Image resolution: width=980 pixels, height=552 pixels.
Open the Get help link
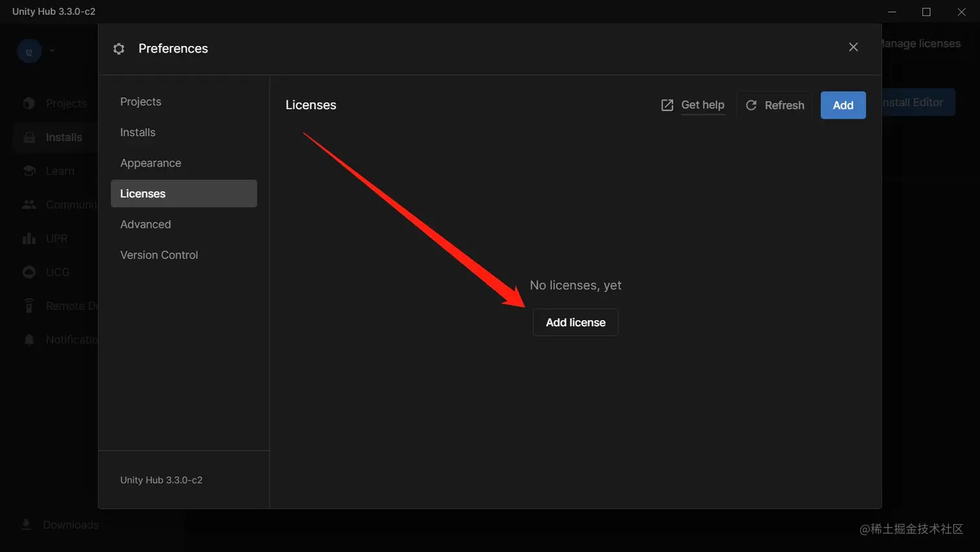pyautogui.click(x=703, y=105)
